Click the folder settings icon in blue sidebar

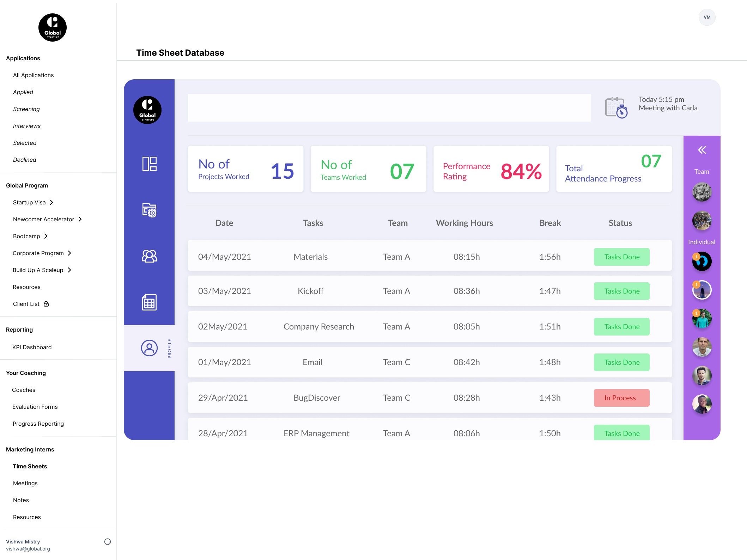(x=149, y=210)
